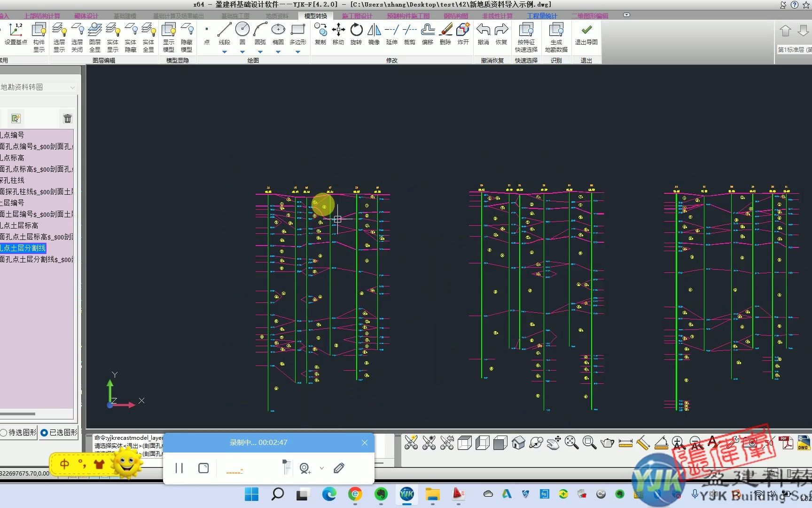Click the 偏移 (offset) modify tool

[x=428, y=34]
